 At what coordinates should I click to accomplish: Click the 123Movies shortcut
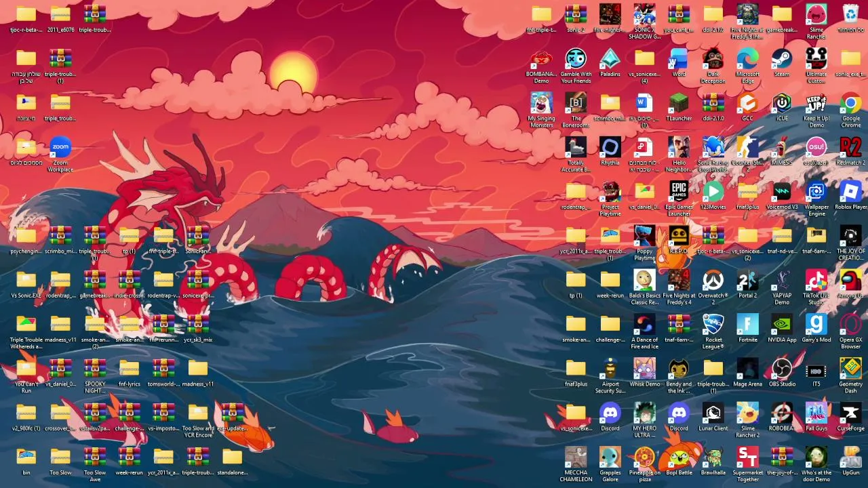click(x=713, y=192)
